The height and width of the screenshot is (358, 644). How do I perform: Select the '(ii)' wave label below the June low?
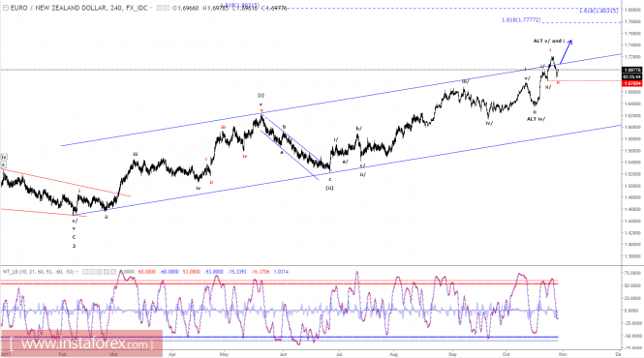pos(330,188)
